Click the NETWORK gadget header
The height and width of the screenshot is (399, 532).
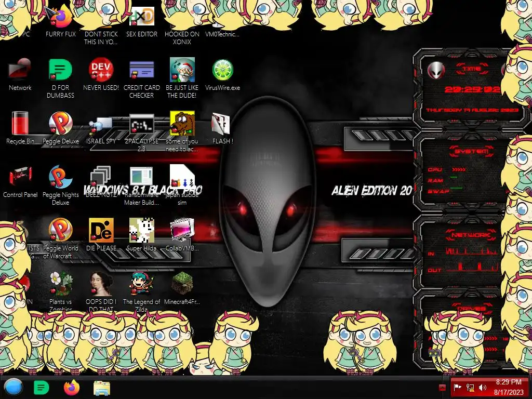click(471, 235)
